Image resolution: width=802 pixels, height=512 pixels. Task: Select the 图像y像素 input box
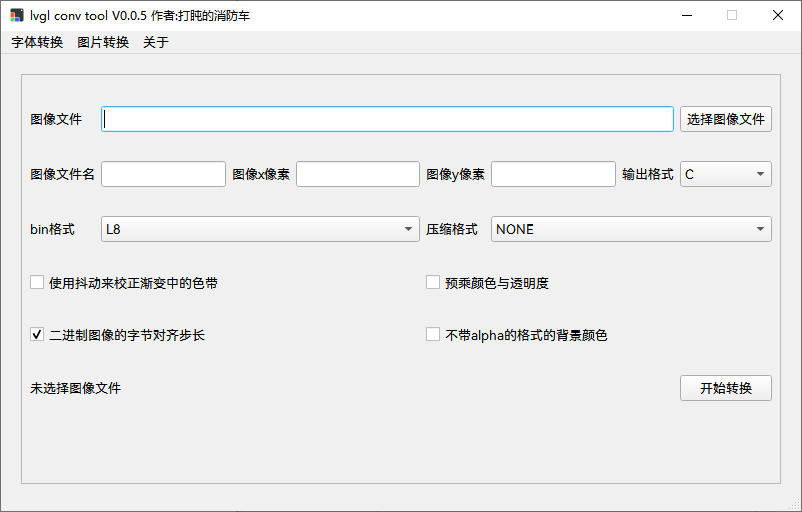[x=552, y=174]
